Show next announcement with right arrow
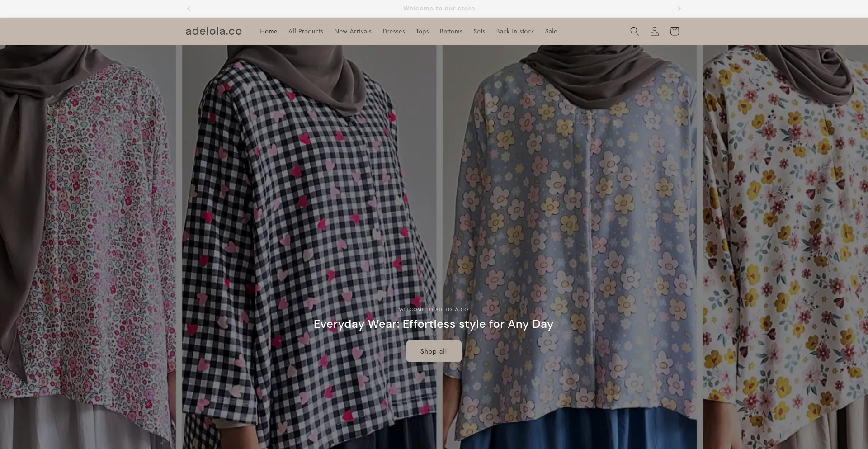Screen dimensions: 868x449 tap(679, 9)
